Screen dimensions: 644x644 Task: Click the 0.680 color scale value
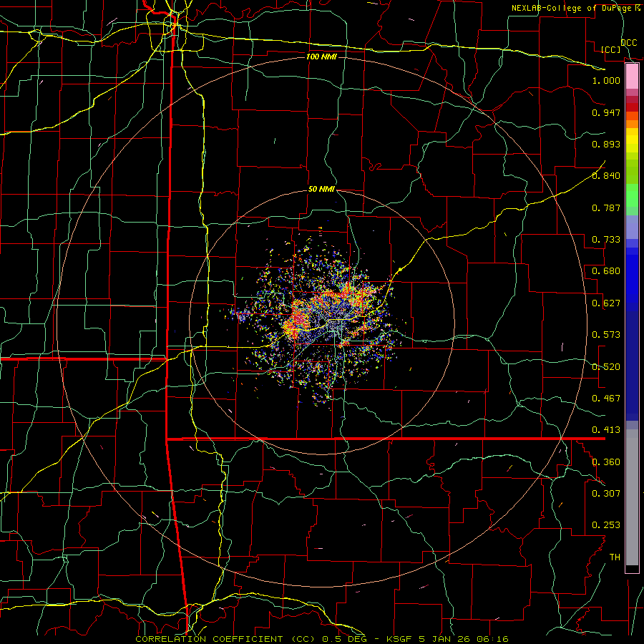606,271
